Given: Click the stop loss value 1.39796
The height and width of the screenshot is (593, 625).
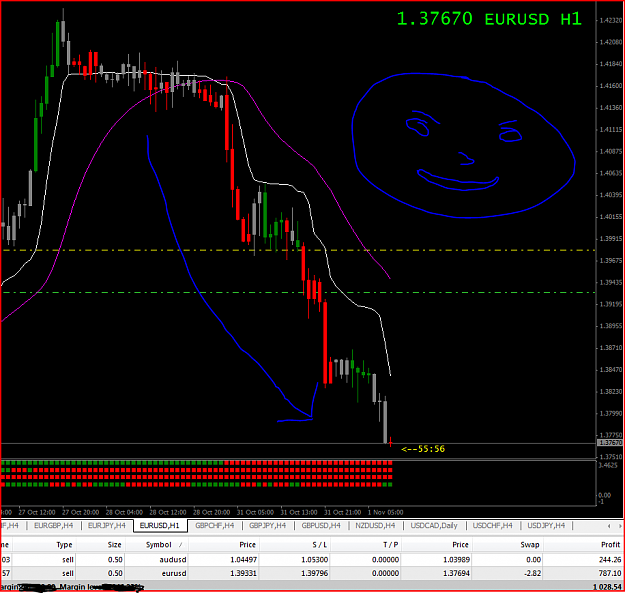Looking at the screenshot, I should [x=314, y=573].
